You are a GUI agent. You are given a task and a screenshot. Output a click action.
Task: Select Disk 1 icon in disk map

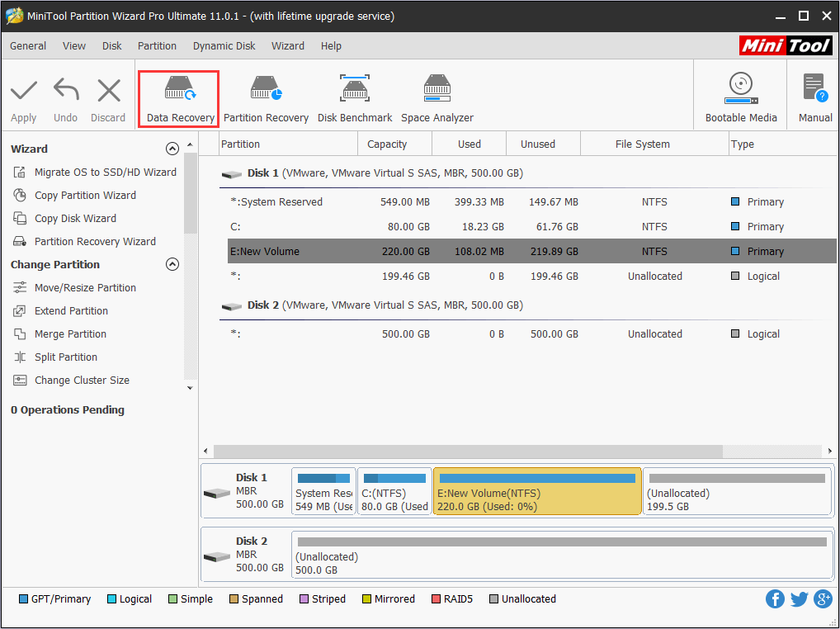[x=217, y=492]
